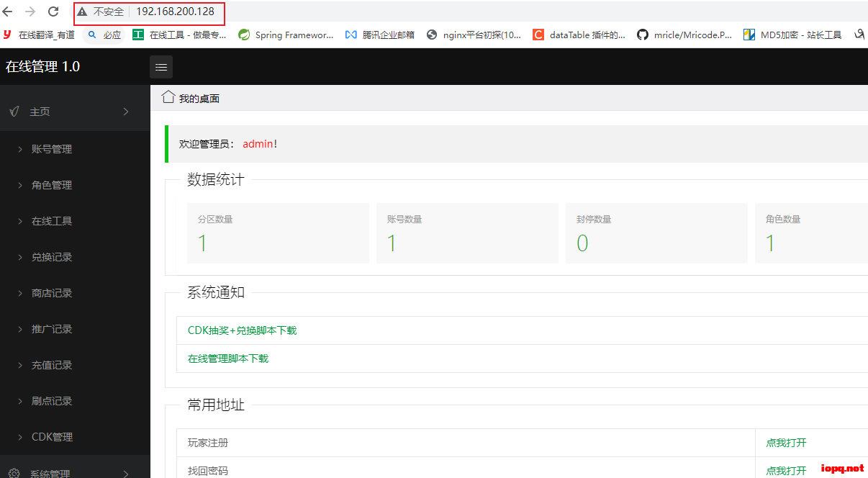Click the 分区数量 statistics card
868x478 pixels.
pos(278,233)
